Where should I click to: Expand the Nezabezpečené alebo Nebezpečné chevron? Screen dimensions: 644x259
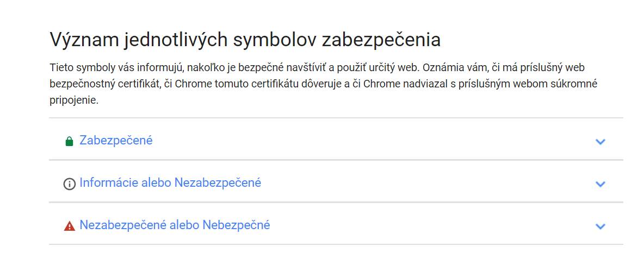(600, 226)
